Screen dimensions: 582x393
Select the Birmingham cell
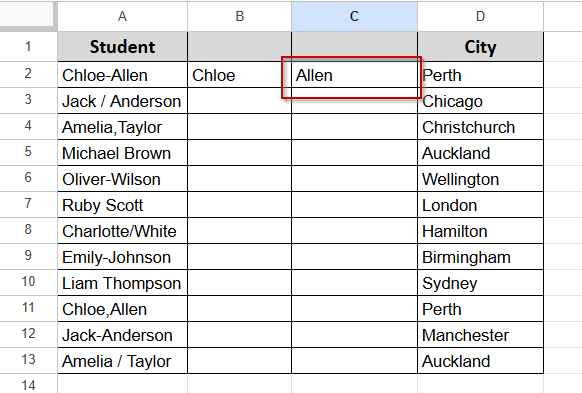[480, 257]
